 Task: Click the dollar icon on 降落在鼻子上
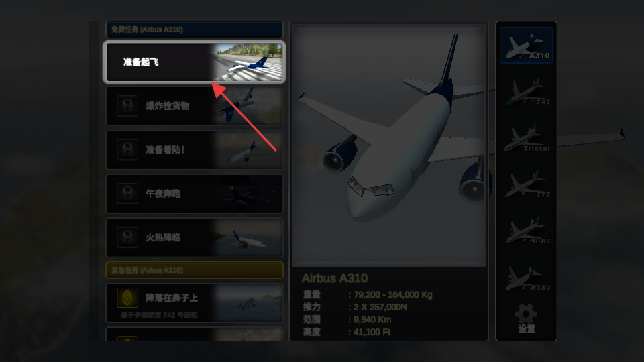tap(127, 298)
